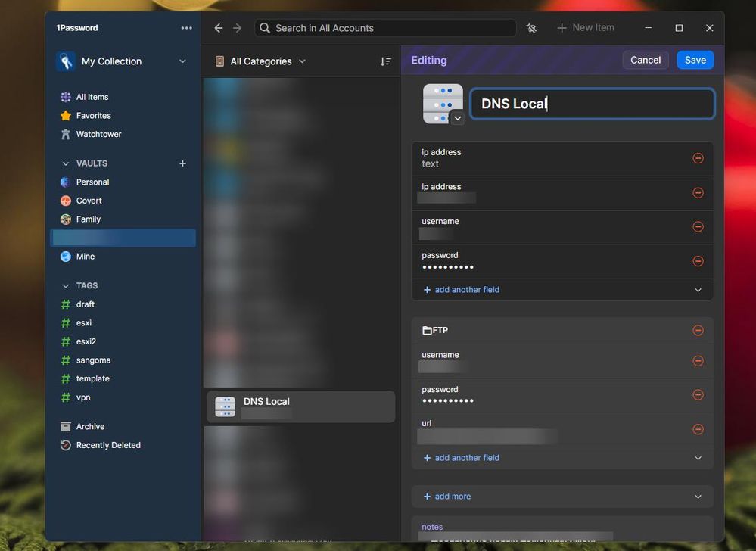Remove the FTP url field
The image size is (756, 551).
pyautogui.click(x=698, y=429)
